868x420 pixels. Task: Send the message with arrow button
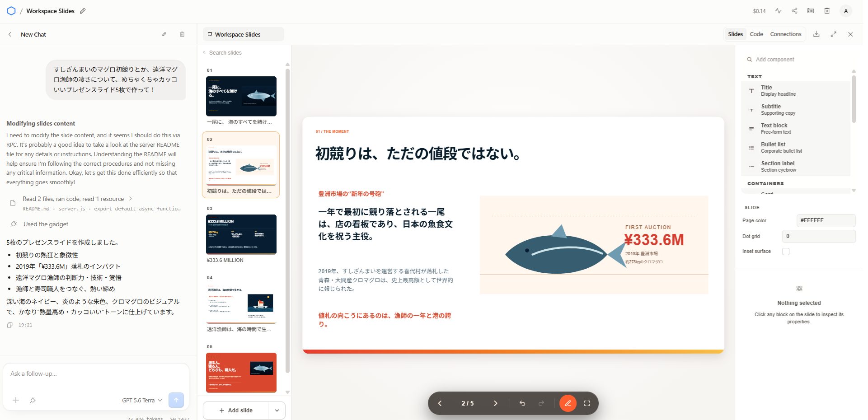[x=176, y=400]
